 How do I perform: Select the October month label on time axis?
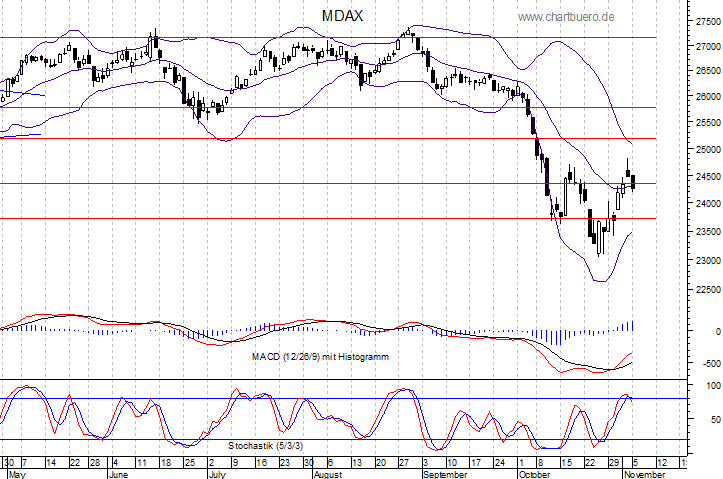pyautogui.click(x=533, y=474)
